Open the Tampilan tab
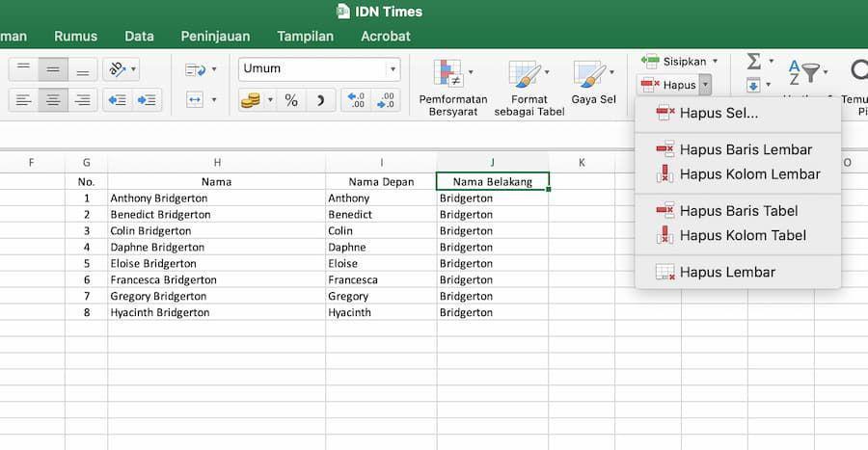This screenshot has width=868, height=450. (x=305, y=37)
